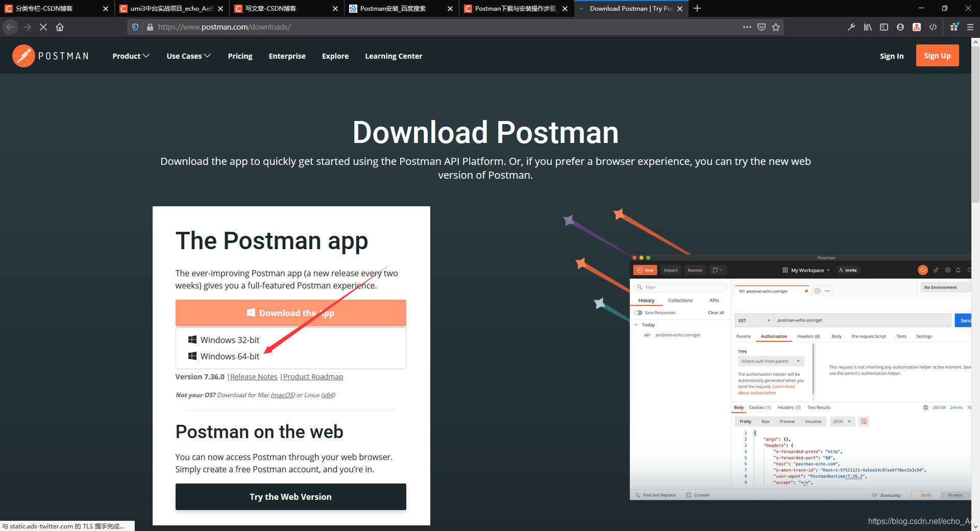980x531 pixels.
Task: Click the code brackets extension icon
Action: 933,27
